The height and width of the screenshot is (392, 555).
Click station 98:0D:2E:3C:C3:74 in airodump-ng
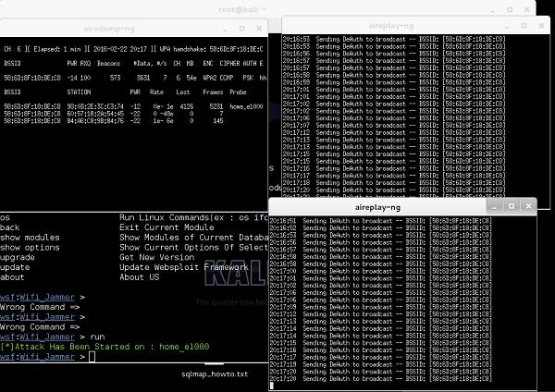coord(95,106)
